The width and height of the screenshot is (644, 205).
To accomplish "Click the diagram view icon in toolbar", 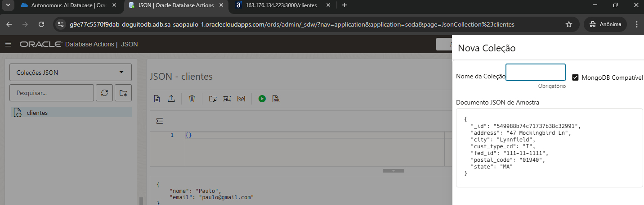I will coord(227,99).
